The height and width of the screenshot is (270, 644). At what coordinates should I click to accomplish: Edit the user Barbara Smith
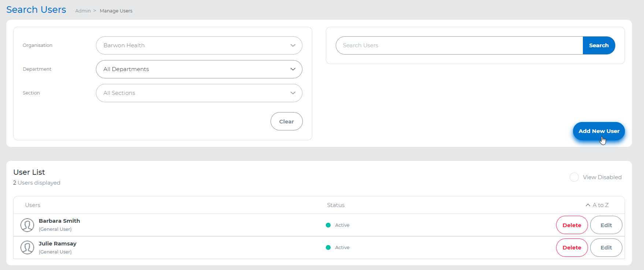[606, 225]
